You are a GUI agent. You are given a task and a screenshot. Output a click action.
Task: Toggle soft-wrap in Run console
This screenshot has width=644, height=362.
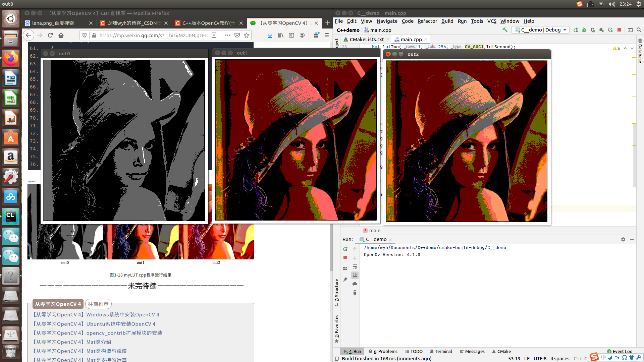tap(355, 267)
